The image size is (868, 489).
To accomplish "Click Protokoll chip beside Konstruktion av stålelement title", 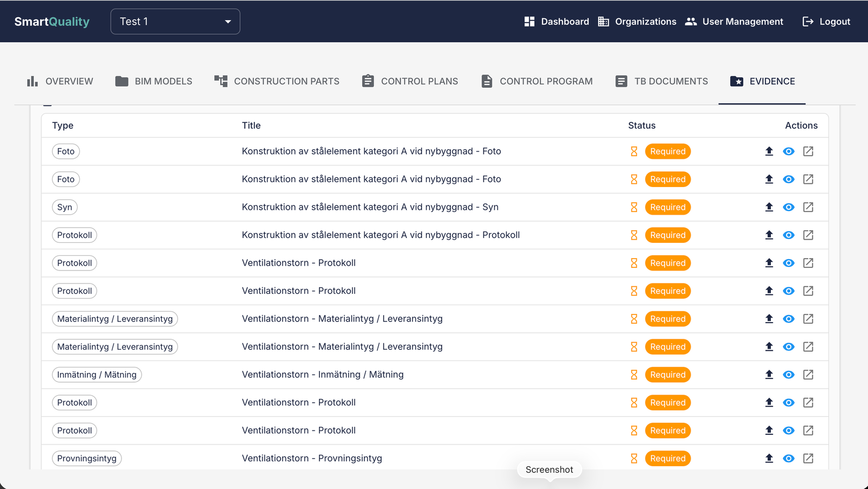I will coord(75,235).
